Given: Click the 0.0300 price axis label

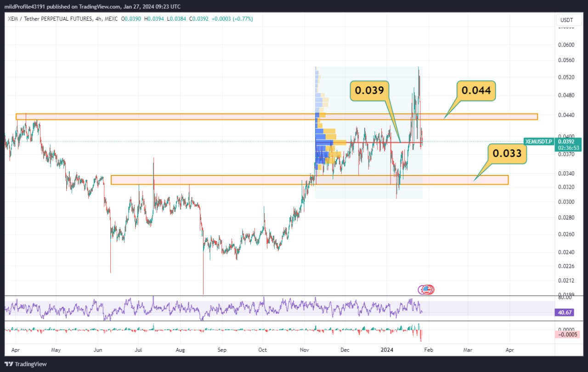Looking at the screenshot, I should click(566, 202).
